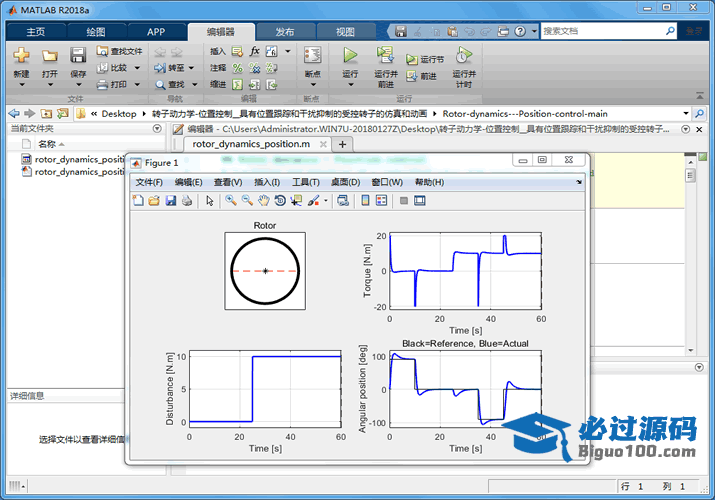The height and width of the screenshot is (500, 715).
Task: Open file via the 打开 folder icon
Action: tap(50, 56)
